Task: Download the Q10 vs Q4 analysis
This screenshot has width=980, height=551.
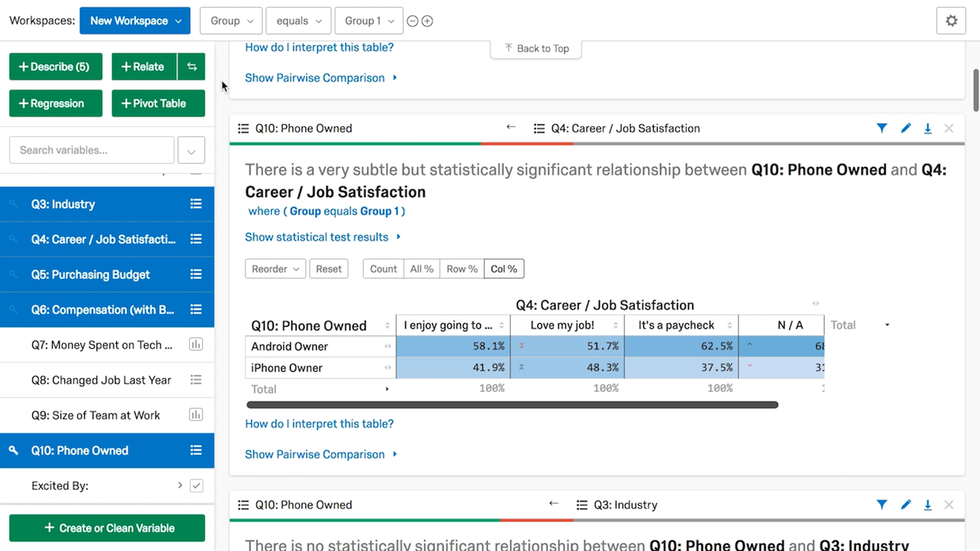Action: click(x=928, y=128)
